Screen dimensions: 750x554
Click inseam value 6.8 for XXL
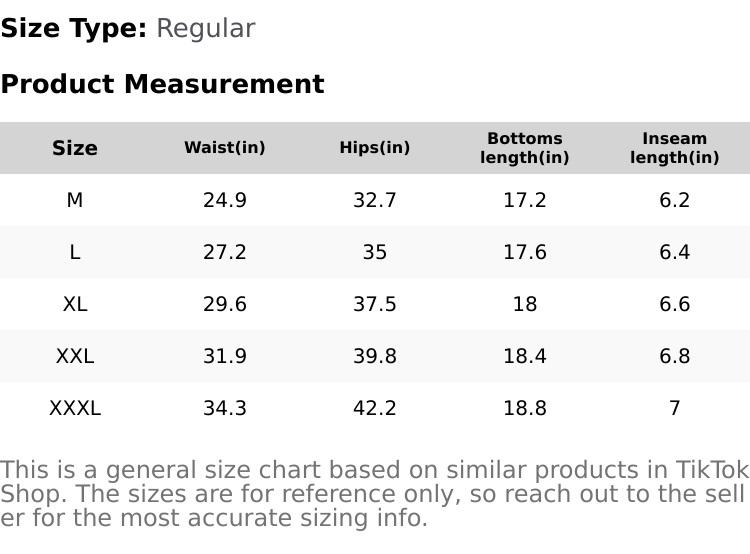click(675, 356)
